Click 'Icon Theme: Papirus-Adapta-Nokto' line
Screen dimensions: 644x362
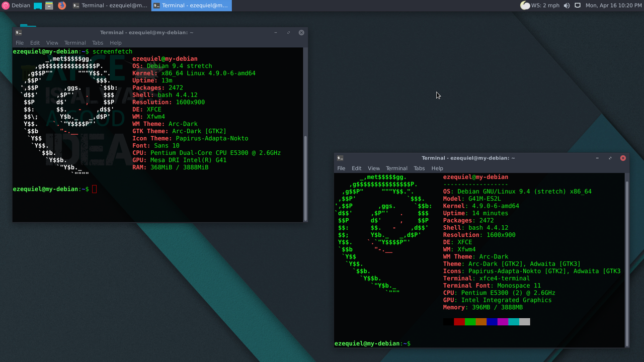click(x=190, y=138)
